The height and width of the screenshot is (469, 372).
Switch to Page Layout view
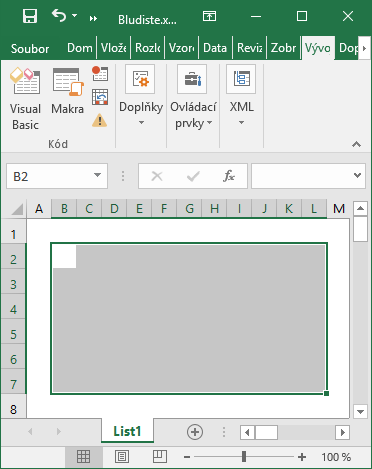[x=122, y=457]
